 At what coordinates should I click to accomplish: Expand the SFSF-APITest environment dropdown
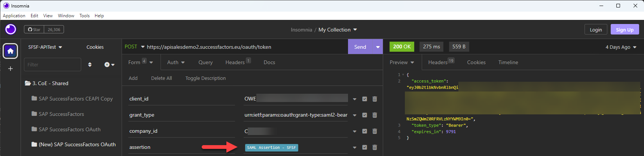coord(45,47)
